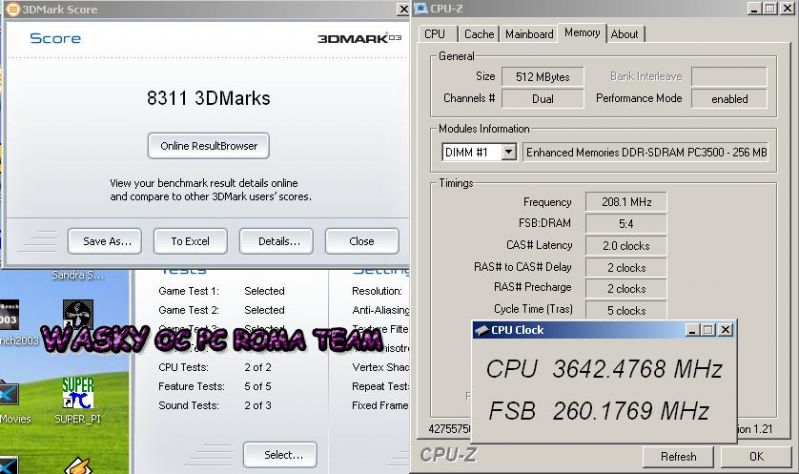The image size is (799, 474).
Task: Close the 3DMark Score dialog via Close button
Action: [362, 241]
